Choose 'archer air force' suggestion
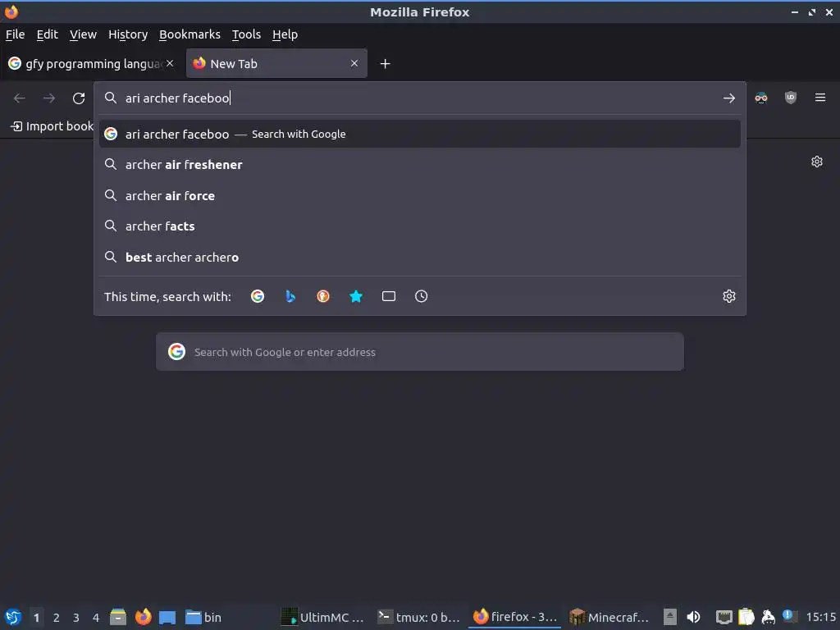Image resolution: width=840 pixels, height=630 pixels. pos(419,195)
